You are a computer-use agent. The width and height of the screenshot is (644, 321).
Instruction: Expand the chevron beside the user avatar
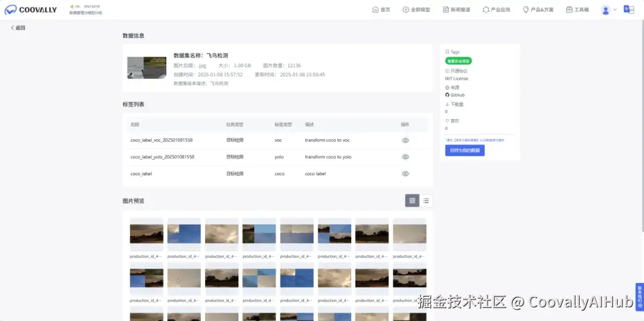coord(615,10)
